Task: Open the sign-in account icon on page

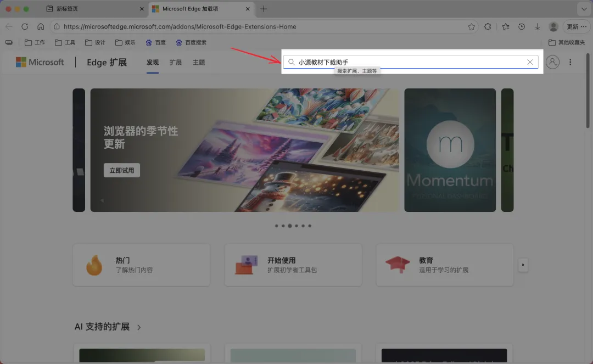Action: point(552,62)
